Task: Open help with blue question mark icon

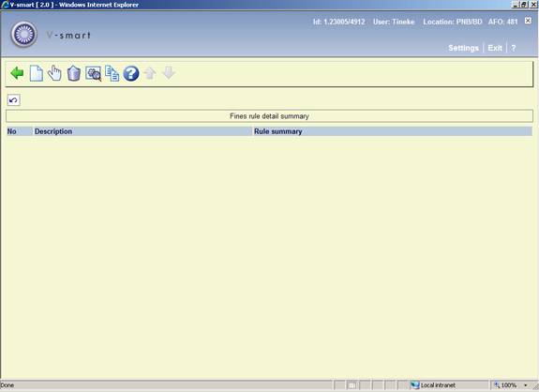Action: coord(131,73)
